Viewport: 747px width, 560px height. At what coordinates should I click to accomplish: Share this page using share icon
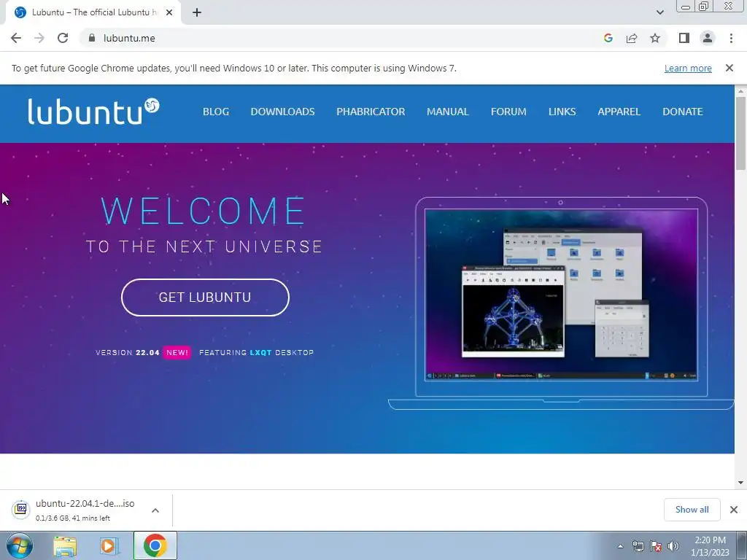632,38
